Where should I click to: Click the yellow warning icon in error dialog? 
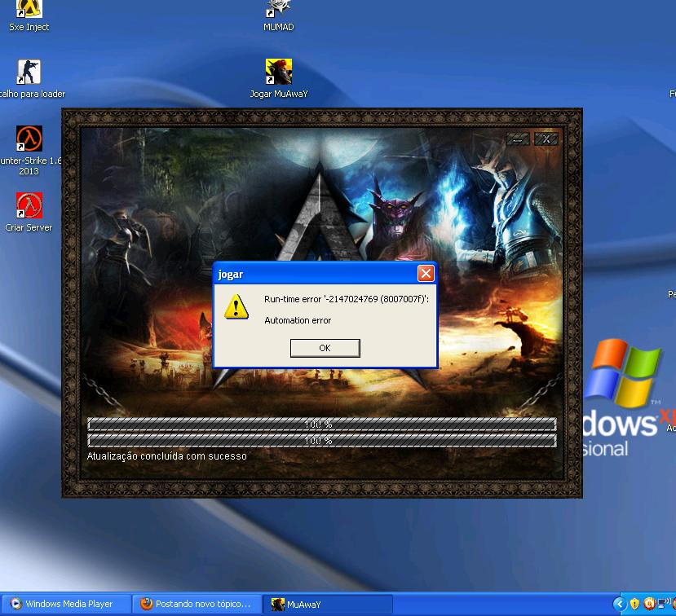coord(236,306)
